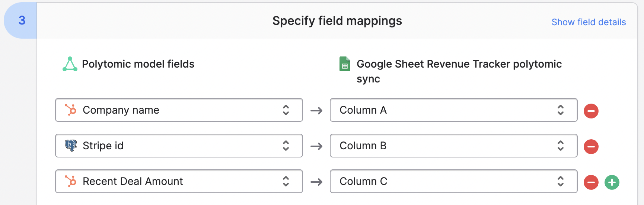
Task: Click the Show field details link
Action: (x=589, y=22)
